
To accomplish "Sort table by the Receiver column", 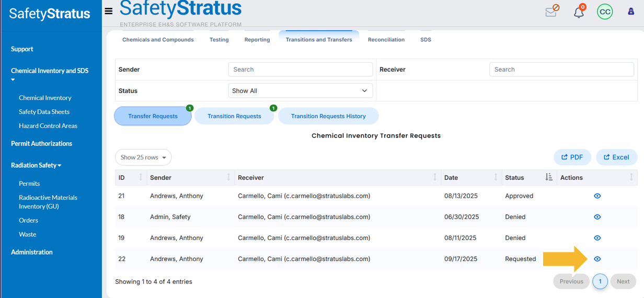I will click(x=338, y=178).
